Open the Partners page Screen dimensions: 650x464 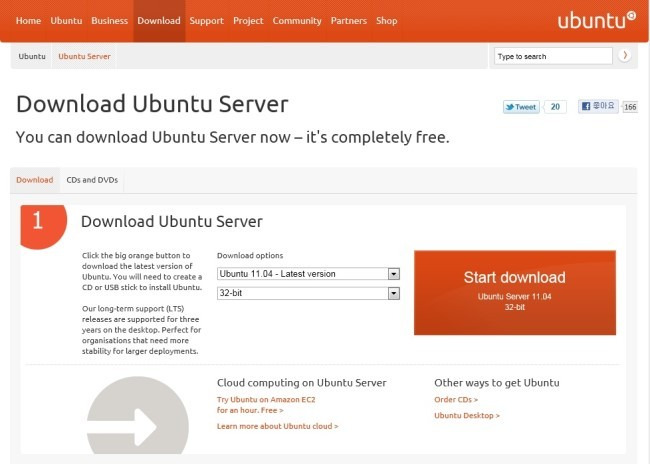pyautogui.click(x=349, y=21)
